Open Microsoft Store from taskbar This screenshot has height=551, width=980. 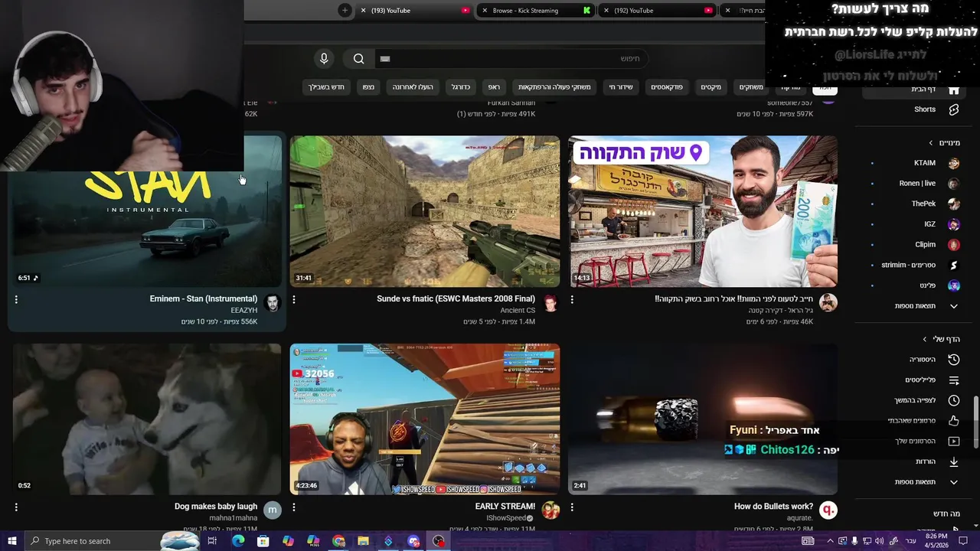coord(263,541)
